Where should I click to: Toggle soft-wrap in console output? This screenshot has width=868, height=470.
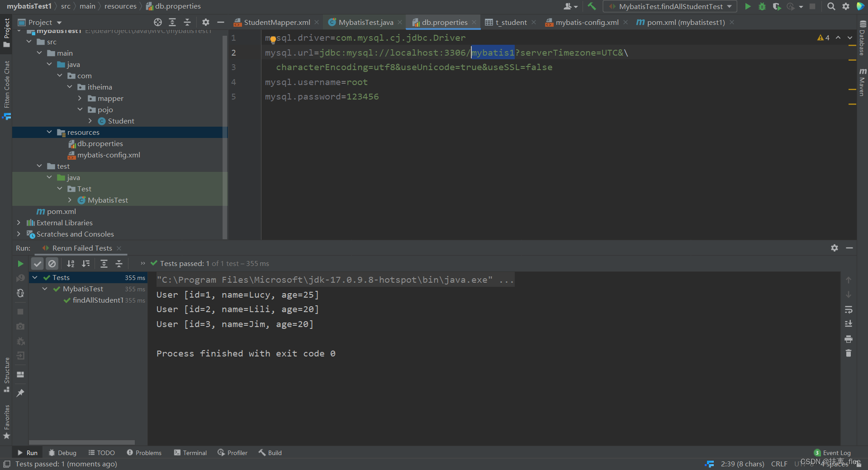click(849, 310)
